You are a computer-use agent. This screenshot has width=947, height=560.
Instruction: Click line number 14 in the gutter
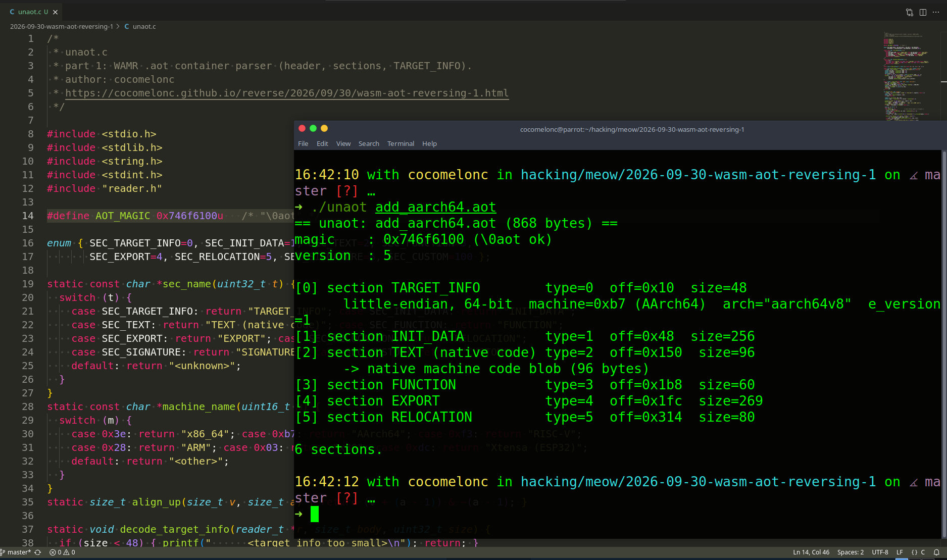(28, 216)
